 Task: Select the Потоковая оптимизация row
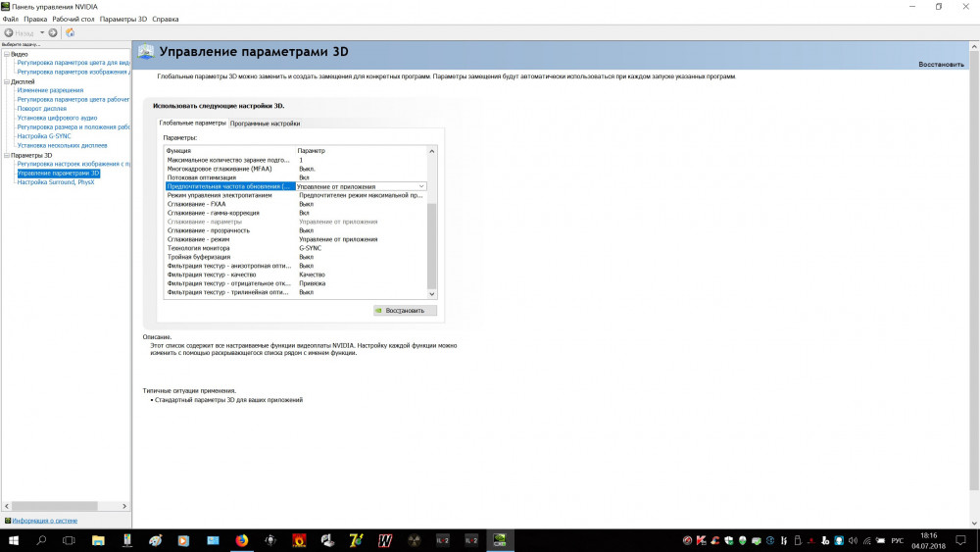(x=296, y=177)
